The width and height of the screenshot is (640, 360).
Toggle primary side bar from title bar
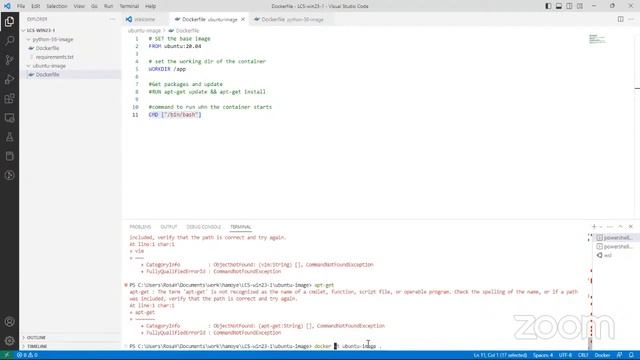pyautogui.click(x=548, y=6)
